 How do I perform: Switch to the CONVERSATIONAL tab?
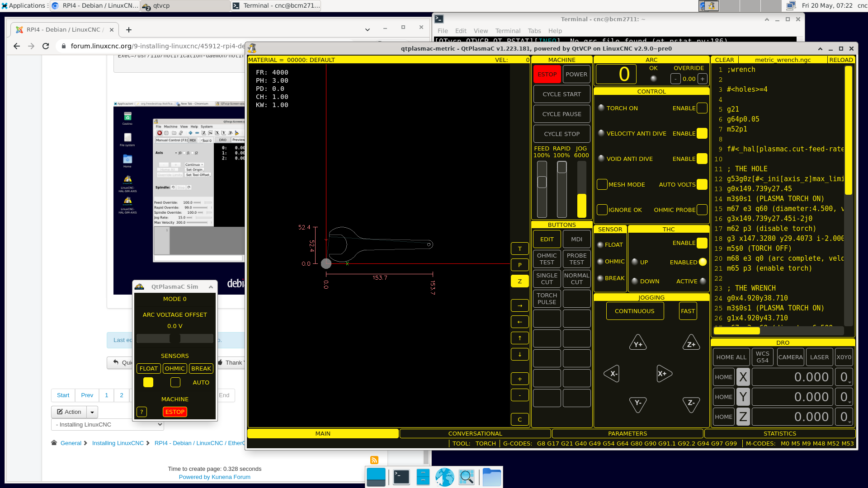475,433
